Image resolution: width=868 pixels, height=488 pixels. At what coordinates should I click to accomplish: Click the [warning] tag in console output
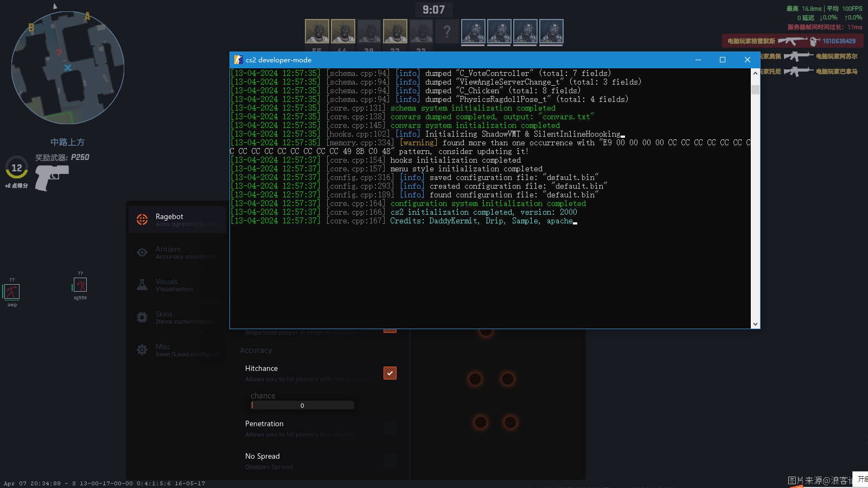pyautogui.click(x=418, y=143)
